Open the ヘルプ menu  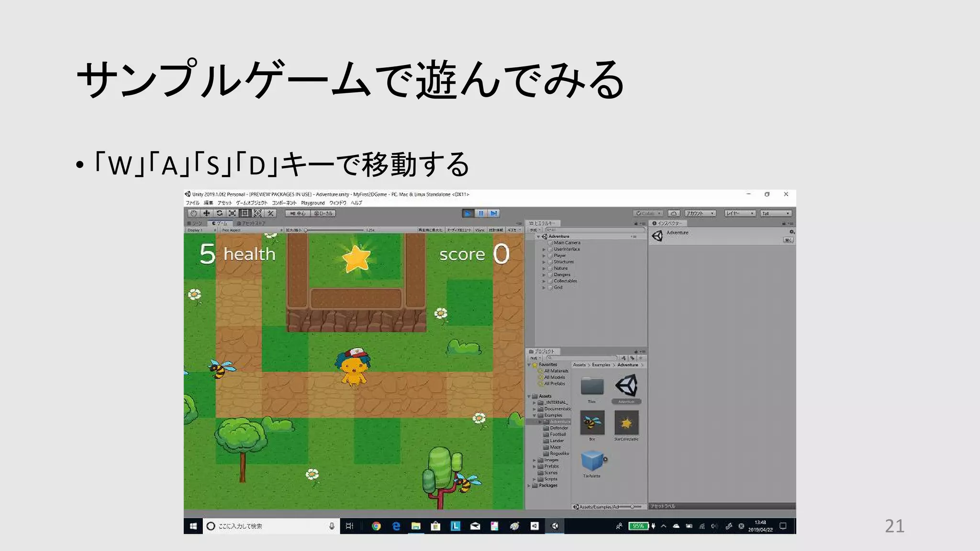[356, 203]
